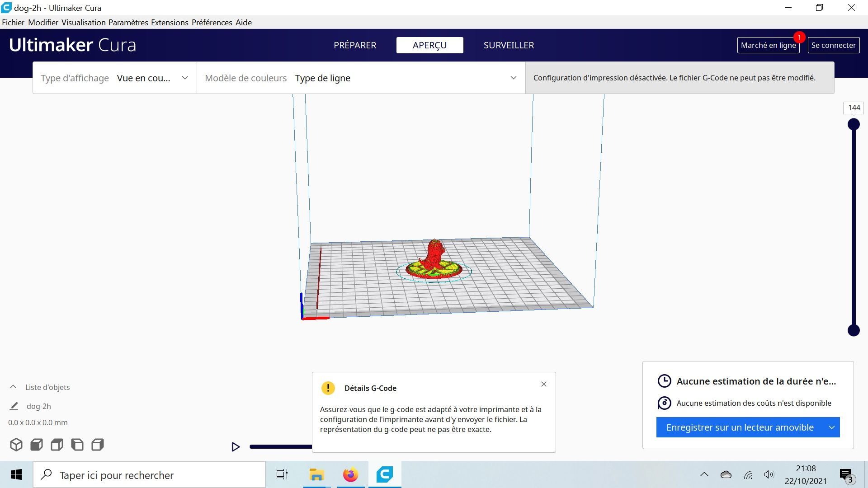
Task: Select the APERÇU stage tab
Action: [x=429, y=45]
